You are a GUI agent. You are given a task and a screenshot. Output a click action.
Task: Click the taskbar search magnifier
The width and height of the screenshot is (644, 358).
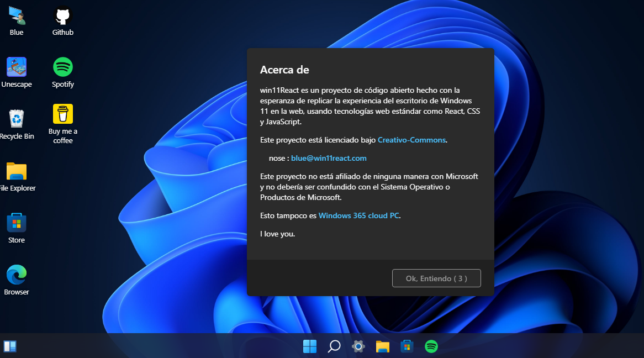[334, 346]
